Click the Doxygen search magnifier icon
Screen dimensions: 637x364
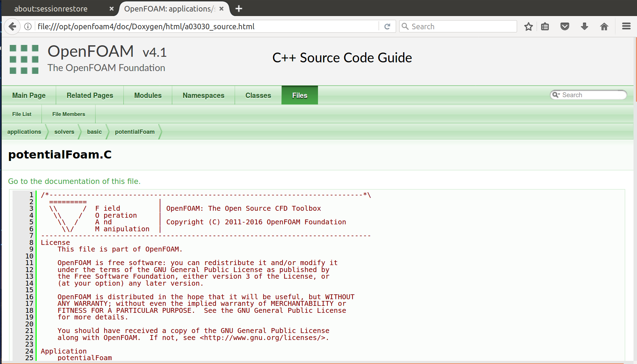pos(556,95)
